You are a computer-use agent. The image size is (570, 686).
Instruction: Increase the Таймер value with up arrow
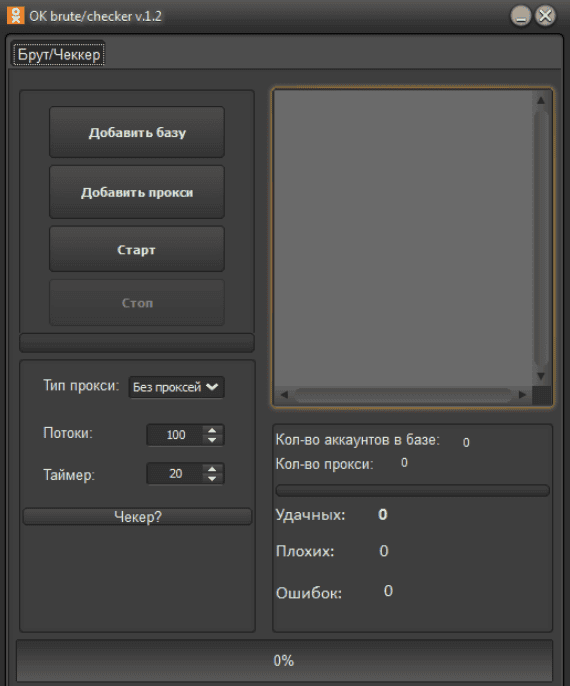(212, 469)
